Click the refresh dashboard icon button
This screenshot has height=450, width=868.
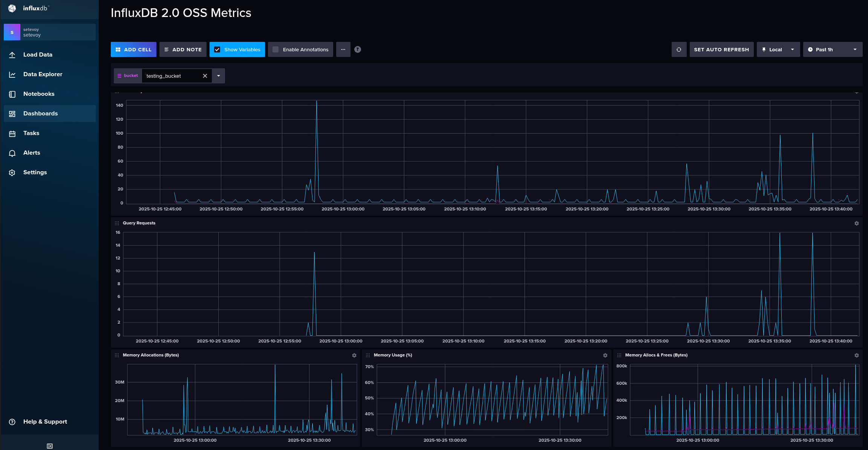point(679,49)
